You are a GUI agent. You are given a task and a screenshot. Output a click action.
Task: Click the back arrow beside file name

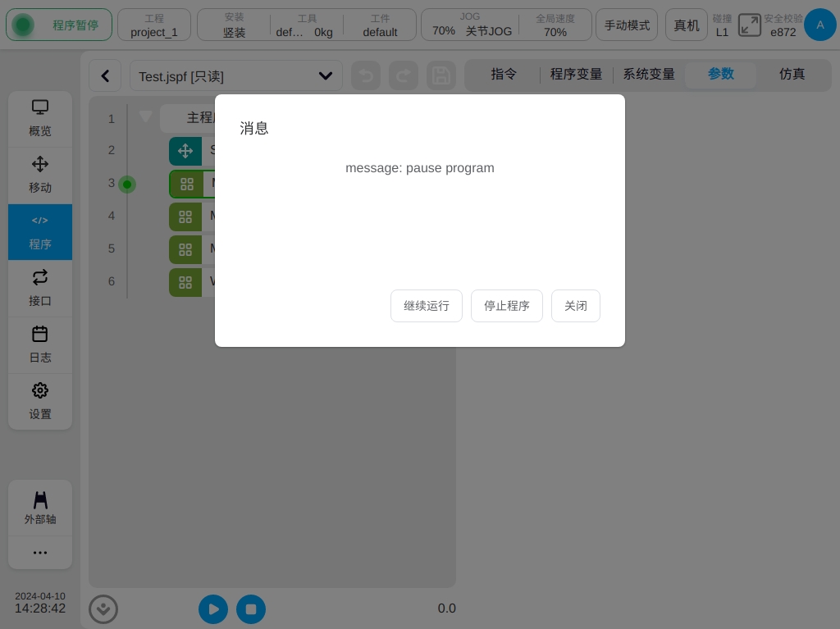click(x=105, y=76)
